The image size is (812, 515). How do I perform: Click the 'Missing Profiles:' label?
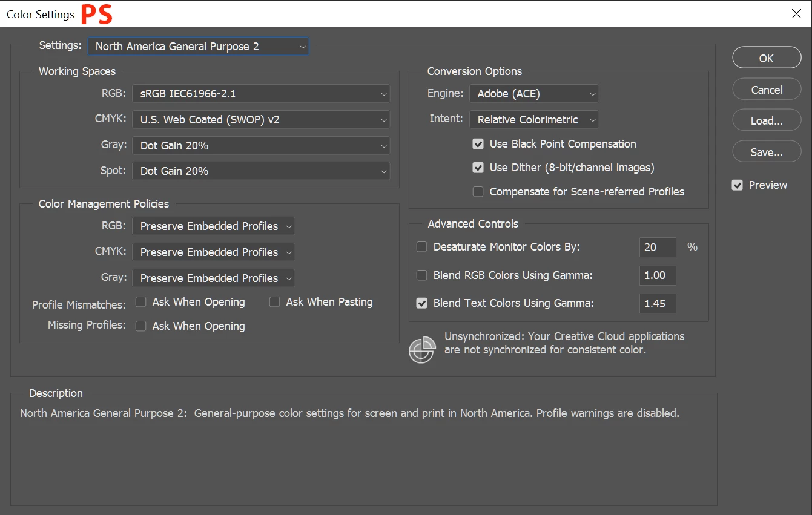87,325
